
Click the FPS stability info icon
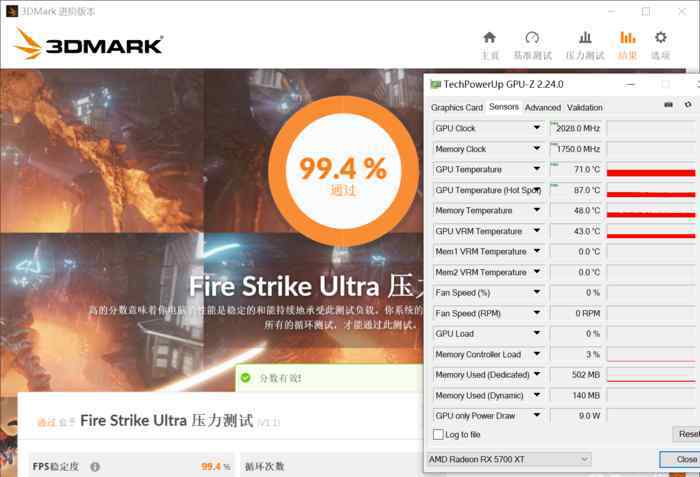(95, 467)
